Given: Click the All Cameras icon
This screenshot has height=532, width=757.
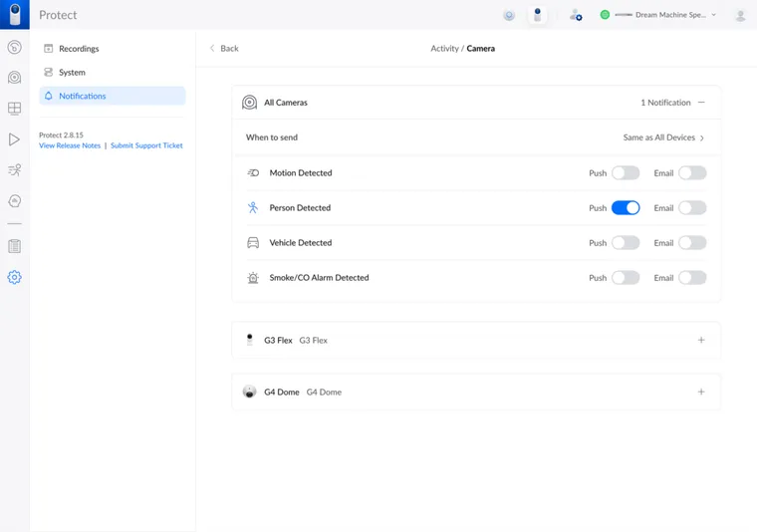Looking at the screenshot, I should (250, 103).
